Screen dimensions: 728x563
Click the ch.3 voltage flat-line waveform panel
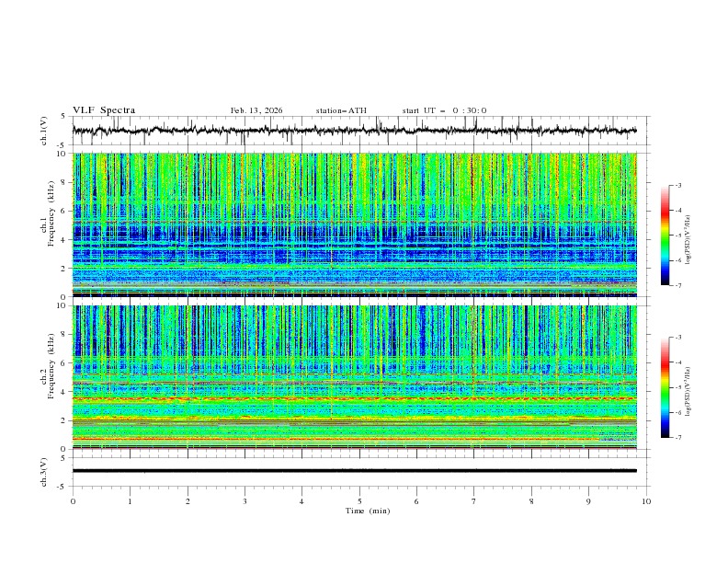358,470
